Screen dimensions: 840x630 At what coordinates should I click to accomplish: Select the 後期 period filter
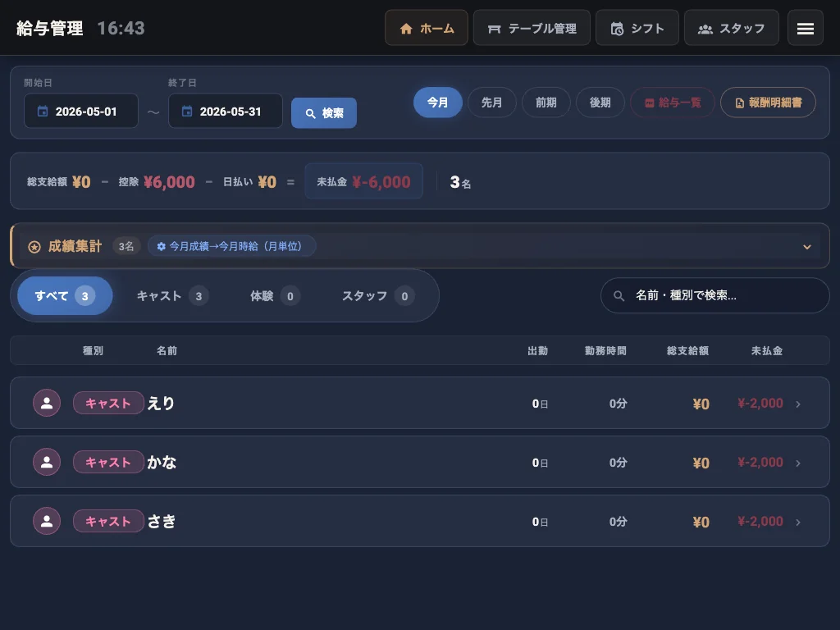(x=600, y=103)
